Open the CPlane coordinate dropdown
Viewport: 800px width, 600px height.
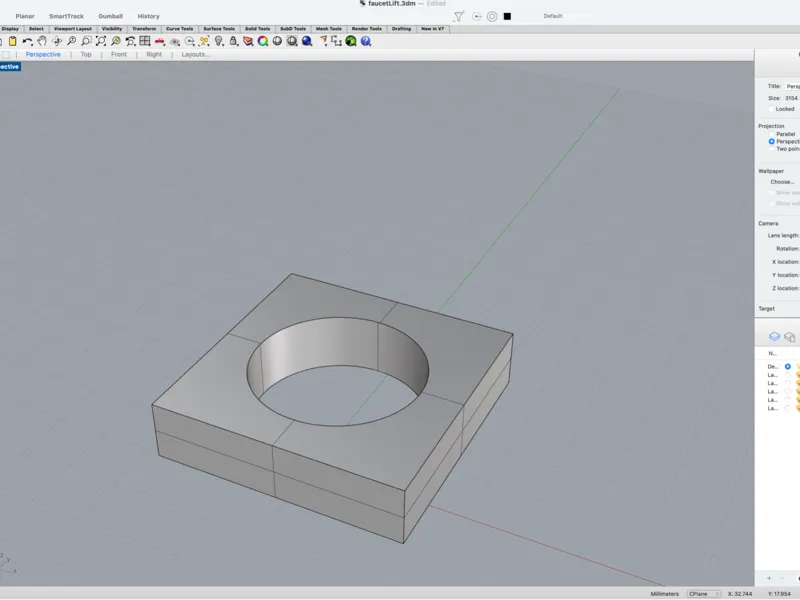point(704,594)
